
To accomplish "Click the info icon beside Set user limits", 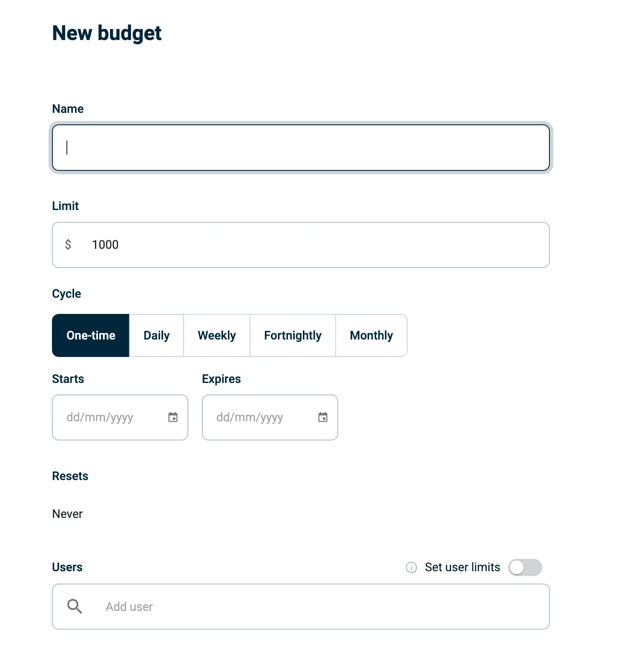I will point(411,567).
